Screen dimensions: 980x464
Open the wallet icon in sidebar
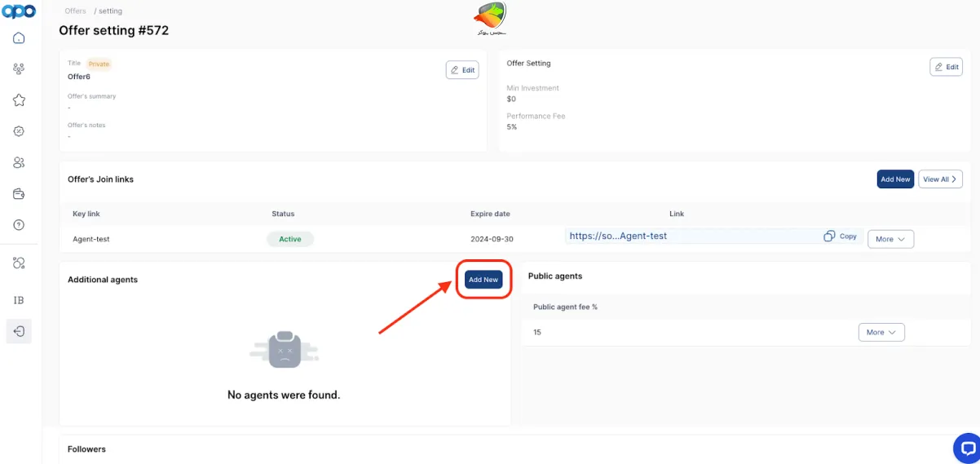(19, 194)
